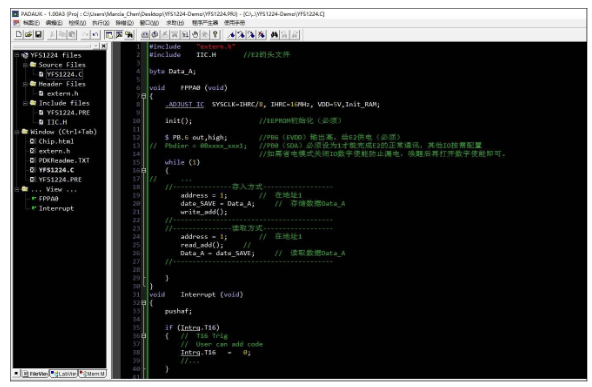Select YFS1224.PRE under Include files

coord(68,113)
